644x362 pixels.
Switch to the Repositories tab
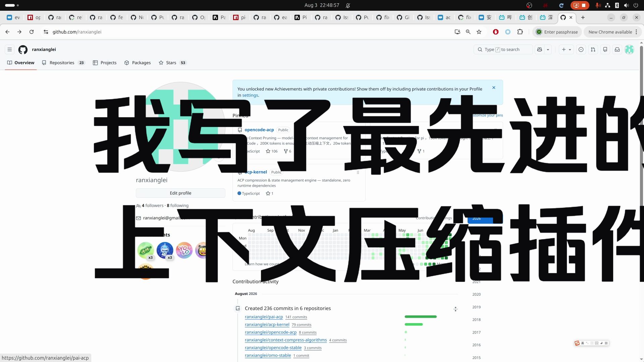pyautogui.click(x=63, y=63)
